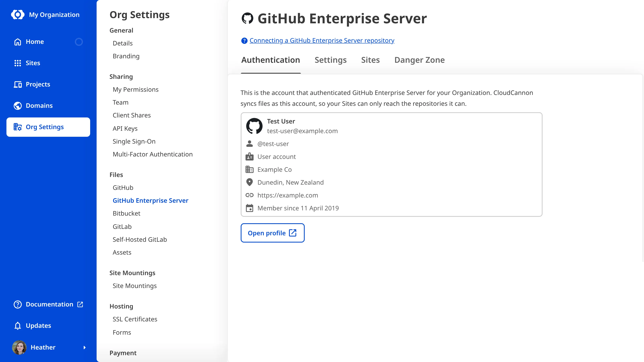The image size is (644, 362).
Task: Click the calendar icon beside Member since
Action: (249, 208)
